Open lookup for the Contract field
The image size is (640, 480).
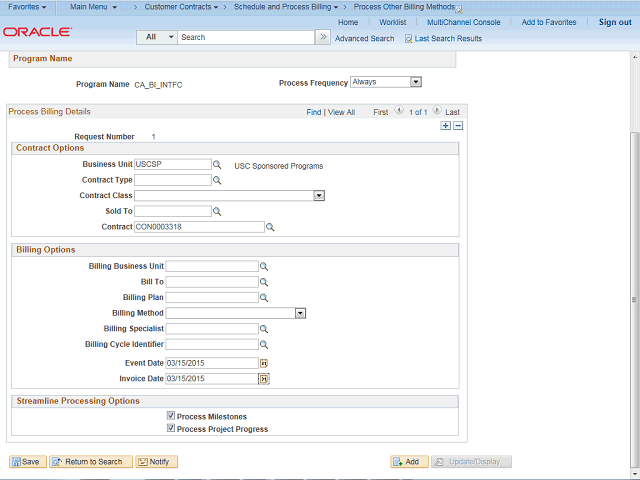(x=270, y=228)
